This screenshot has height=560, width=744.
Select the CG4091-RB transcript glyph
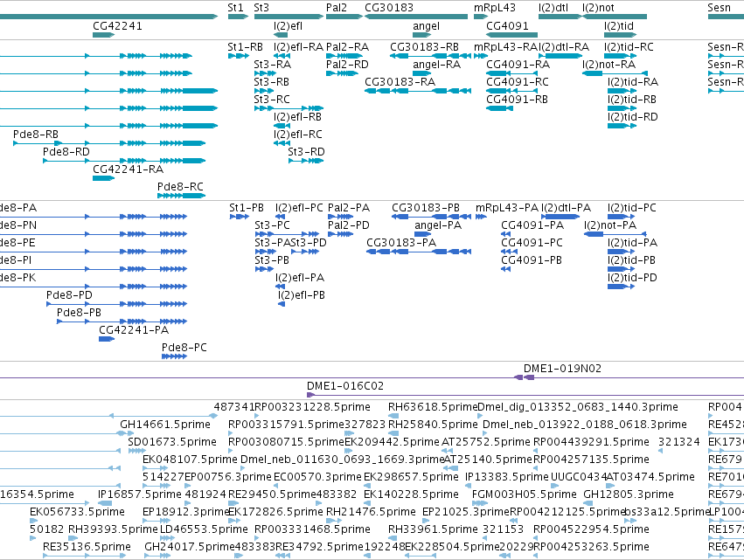click(x=499, y=108)
